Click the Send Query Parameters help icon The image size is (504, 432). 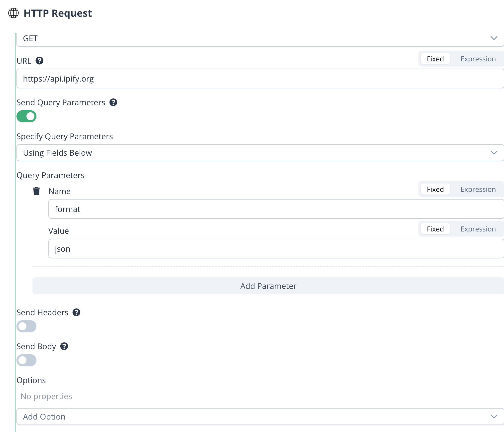click(114, 102)
